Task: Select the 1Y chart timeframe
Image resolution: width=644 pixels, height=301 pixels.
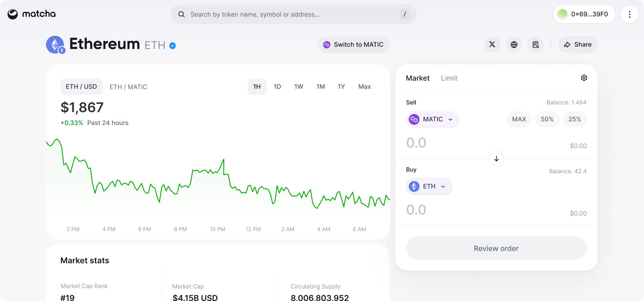Action: (x=341, y=87)
